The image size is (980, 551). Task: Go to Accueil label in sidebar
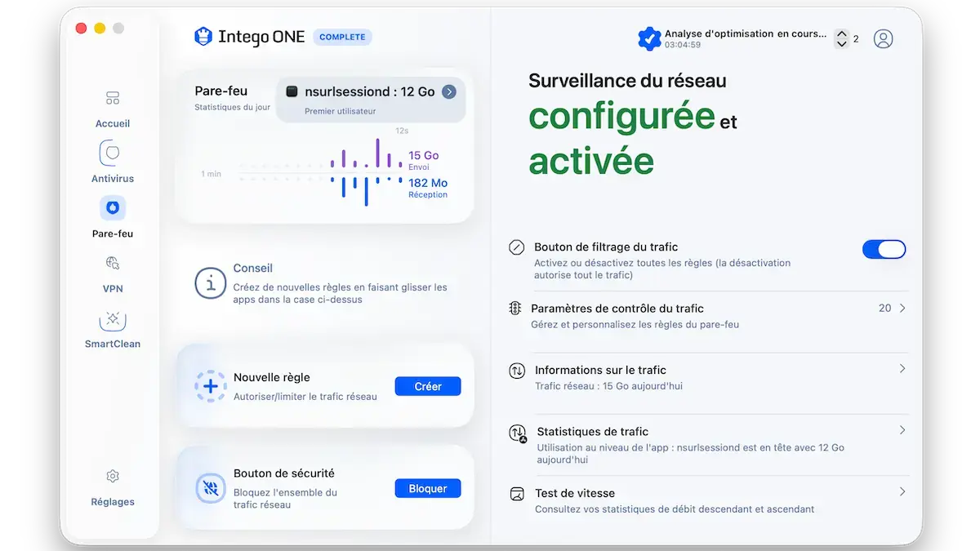(x=113, y=124)
